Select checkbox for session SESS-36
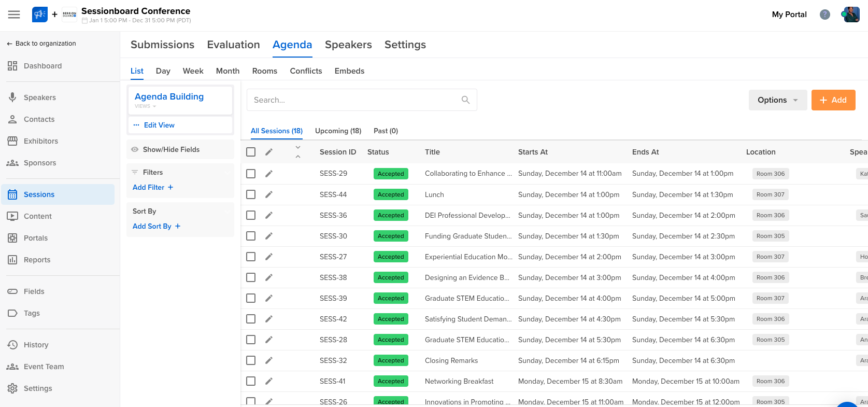This screenshot has width=868, height=407. tap(251, 215)
